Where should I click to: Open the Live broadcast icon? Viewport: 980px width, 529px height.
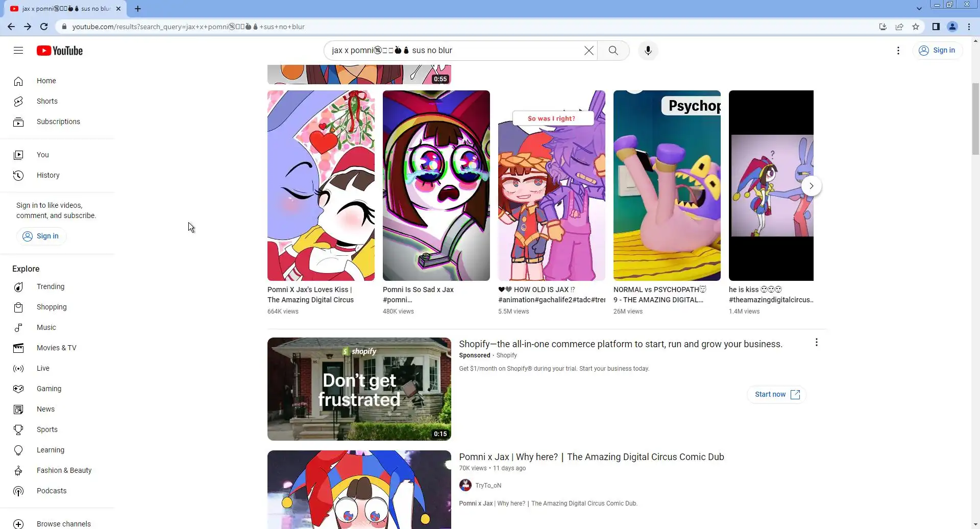tap(18, 369)
